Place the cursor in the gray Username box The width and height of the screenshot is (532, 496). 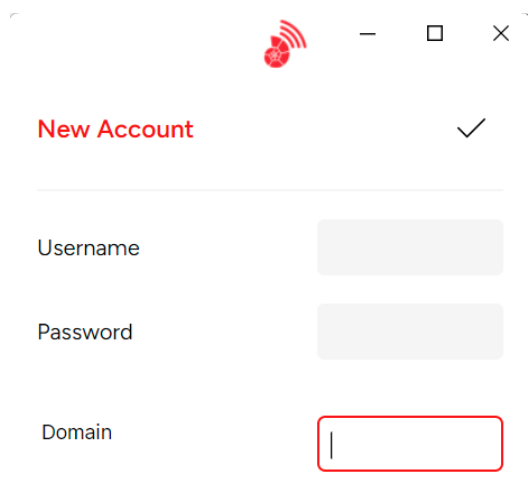point(410,247)
